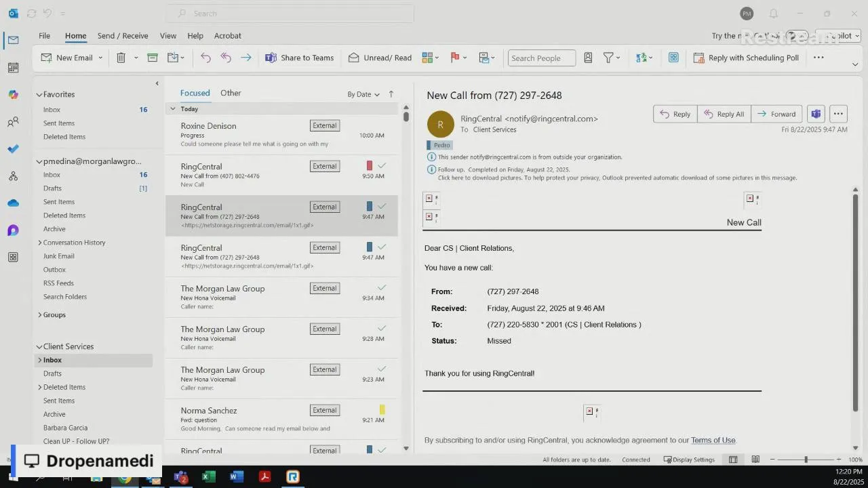Adjust the zoom slider in status bar
868x488 pixels.
[x=806, y=460]
